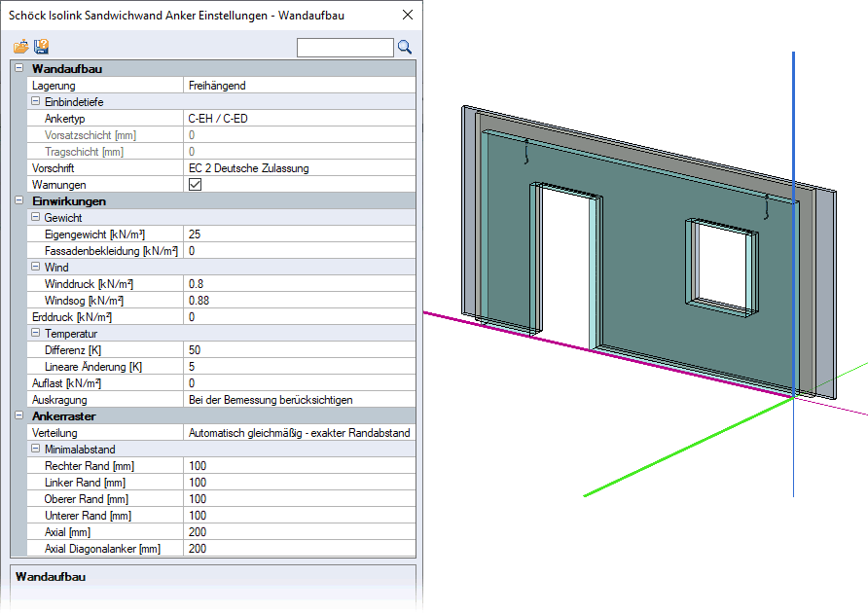Edit the Axial [mm] value 200
Image resolution: width=868 pixels, height=613 pixels.
300,532
